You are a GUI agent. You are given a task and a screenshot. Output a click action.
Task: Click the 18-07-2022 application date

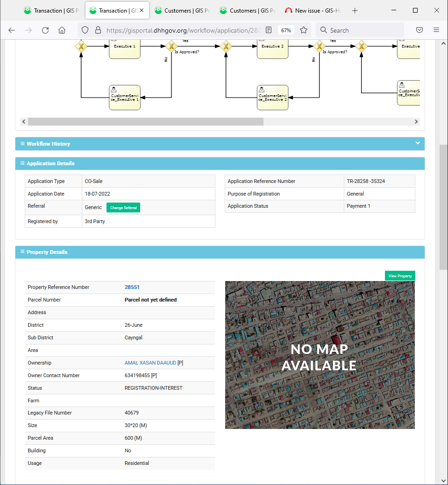[x=97, y=194]
